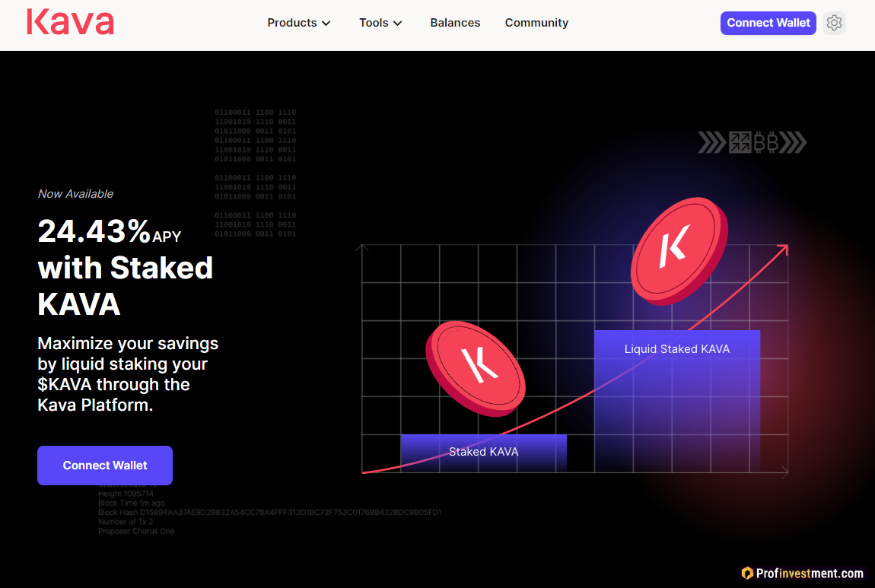The width and height of the screenshot is (875, 588).
Task: Click Connect Wallet in the header
Action: [768, 23]
